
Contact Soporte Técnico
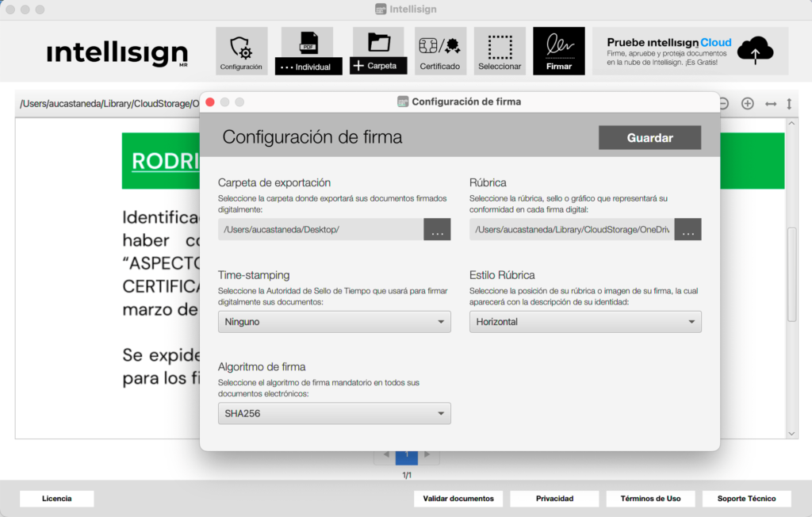pyautogui.click(x=746, y=498)
